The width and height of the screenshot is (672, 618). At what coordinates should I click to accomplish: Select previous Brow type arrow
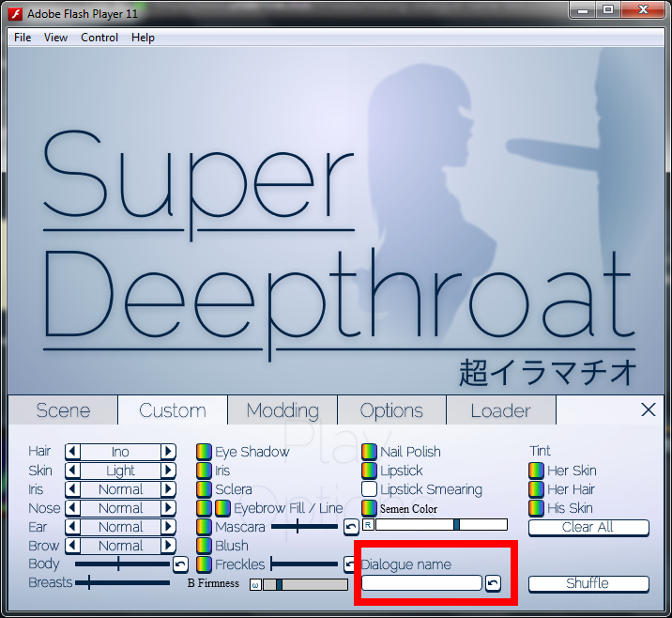click(72, 546)
